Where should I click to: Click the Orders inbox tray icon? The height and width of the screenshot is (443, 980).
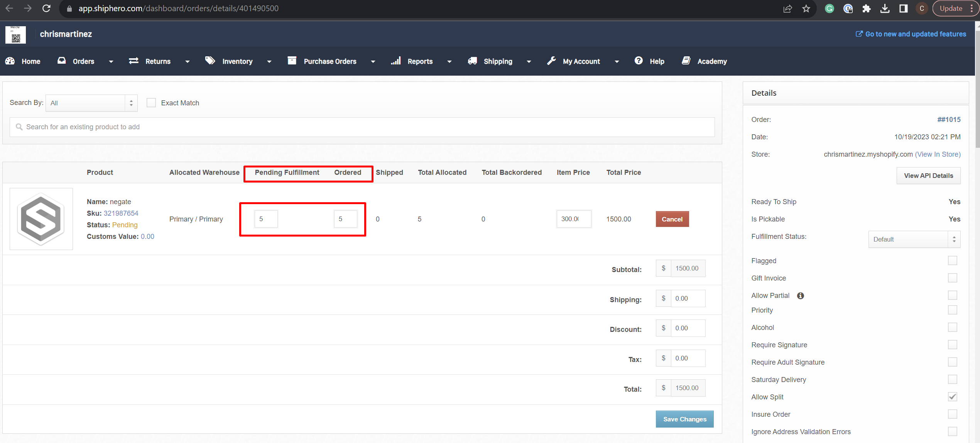tap(61, 61)
